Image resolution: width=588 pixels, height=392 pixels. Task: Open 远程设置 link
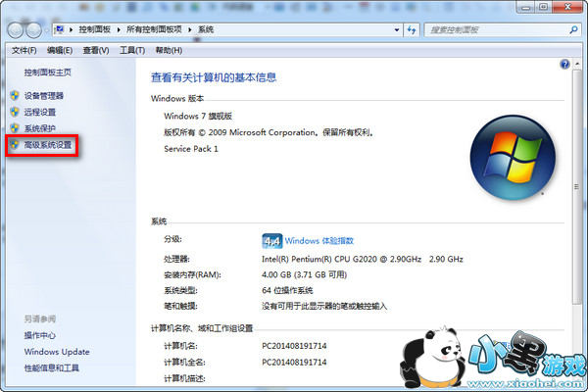40,112
